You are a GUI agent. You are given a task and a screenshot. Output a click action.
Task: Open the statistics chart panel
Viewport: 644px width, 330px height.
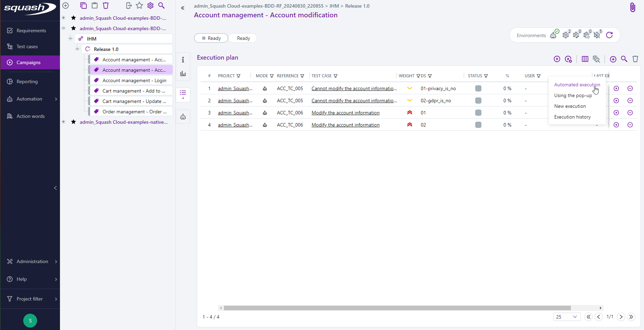pos(183,73)
